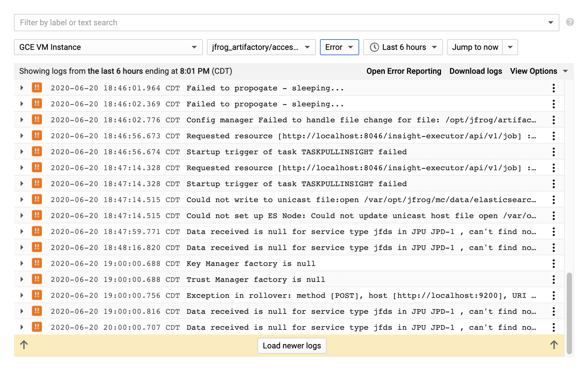The height and width of the screenshot is (371, 588).
Task: Open more menu for Config manager Failed row
Action: [554, 120]
